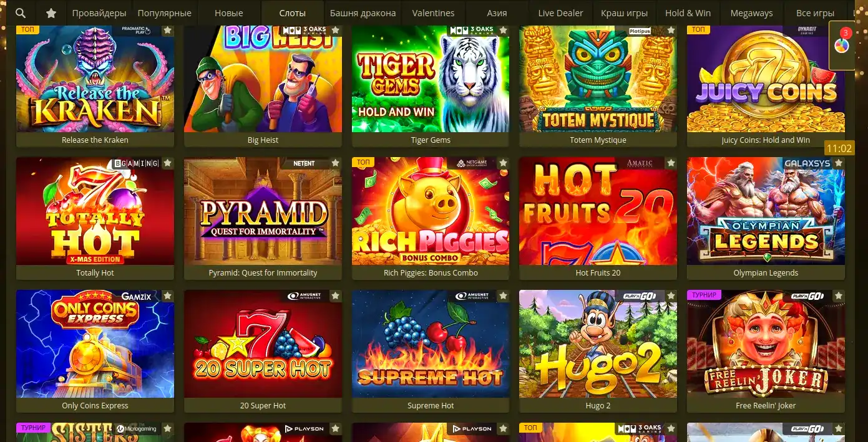The image size is (868, 442).
Task: Star the Totem Mystique game
Action: (x=671, y=30)
